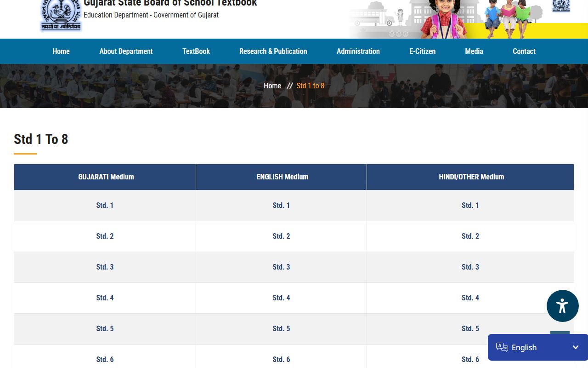Click the 'Std 1 to 8' breadcrumb
The height and width of the screenshot is (368, 588).
[x=311, y=86]
